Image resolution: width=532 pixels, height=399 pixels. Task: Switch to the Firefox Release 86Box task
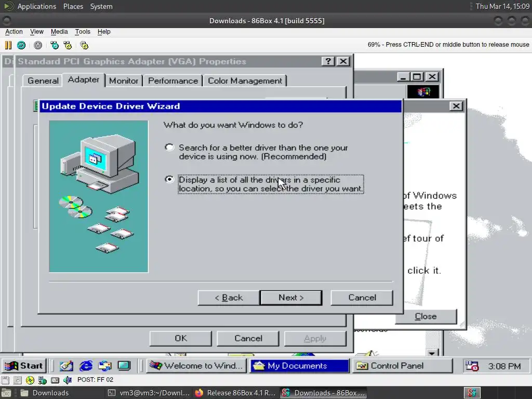tap(236, 393)
